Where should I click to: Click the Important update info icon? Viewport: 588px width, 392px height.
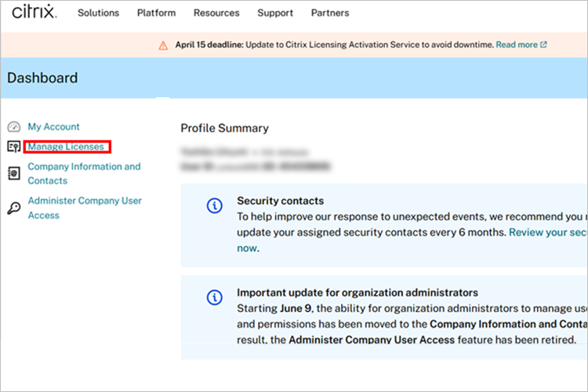coord(214,297)
